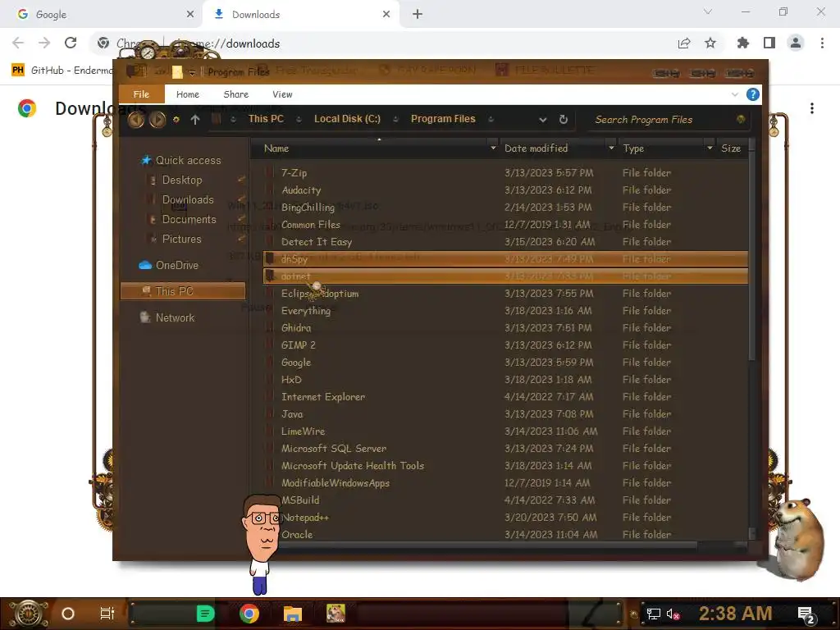840x630 pixels.
Task: Open Name column filter dropdown
Action: tap(493, 148)
